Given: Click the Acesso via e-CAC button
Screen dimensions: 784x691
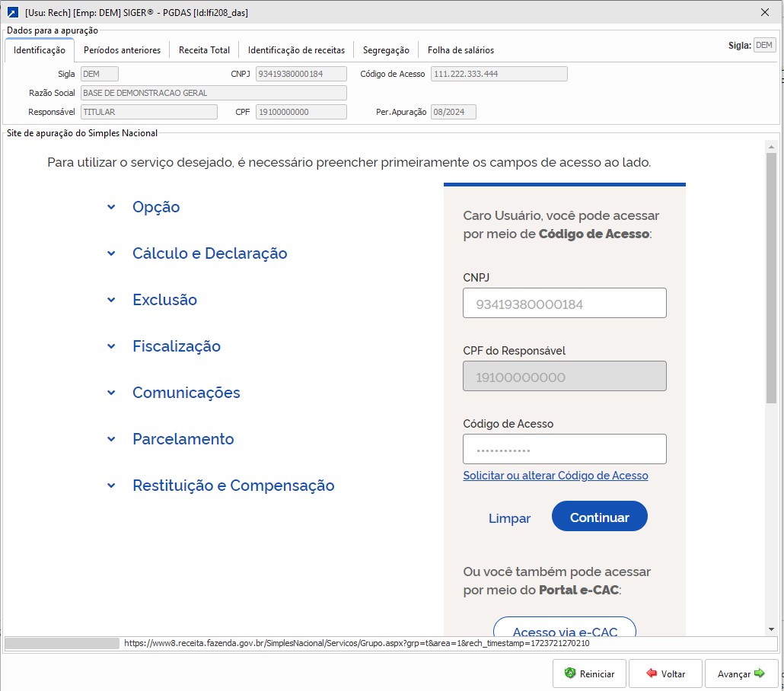Looking at the screenshot, I should pos(565,629).
